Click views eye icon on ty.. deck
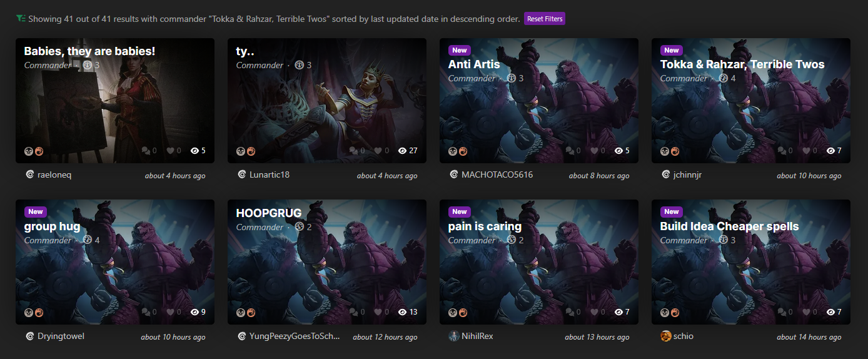The image size is (868, 359). coord(402,151)
